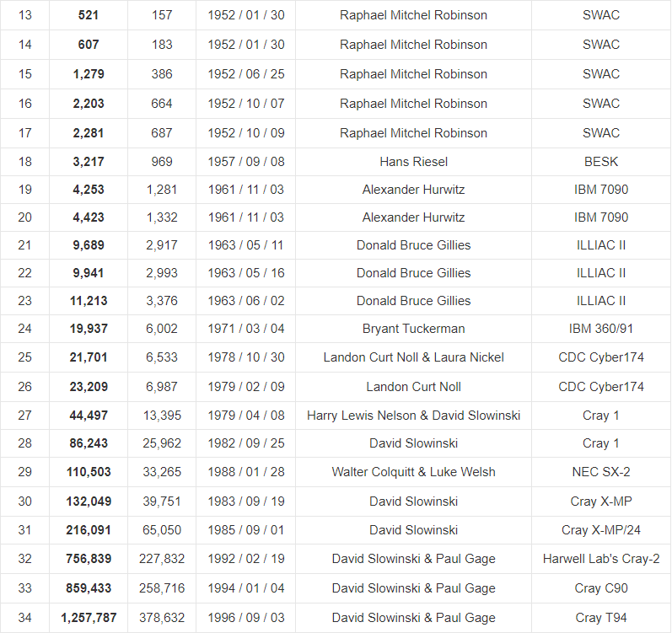Click the exponent 44,497 cell
Image resolution: width=672 pixels, height=633 pixels.
coord(89,416)
